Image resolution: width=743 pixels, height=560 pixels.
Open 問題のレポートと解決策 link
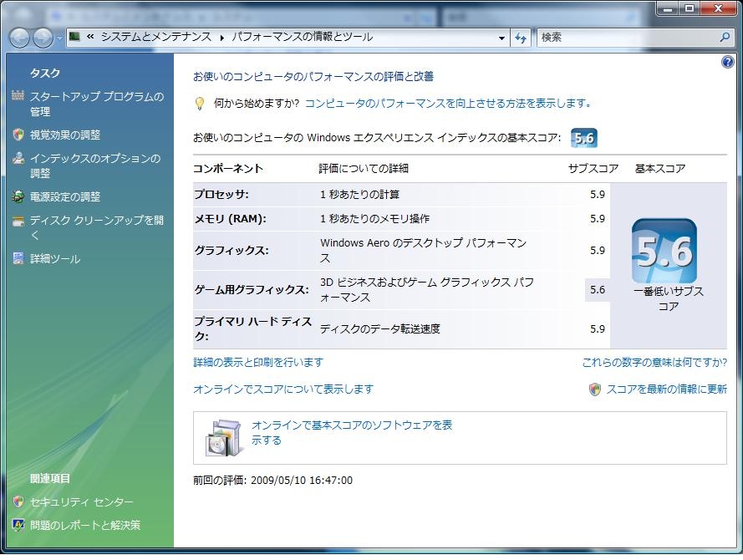[x=85, y=525]
